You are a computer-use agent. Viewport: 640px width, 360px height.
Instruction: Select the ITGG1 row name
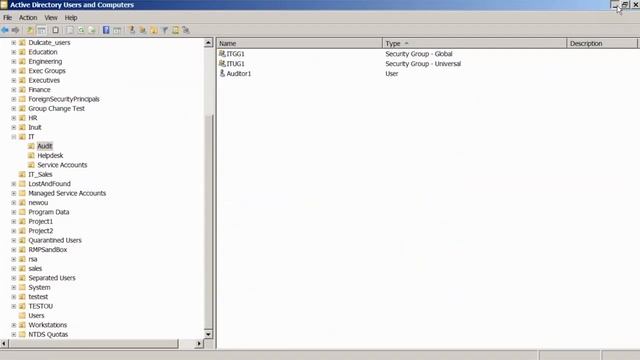click(236, 54)
